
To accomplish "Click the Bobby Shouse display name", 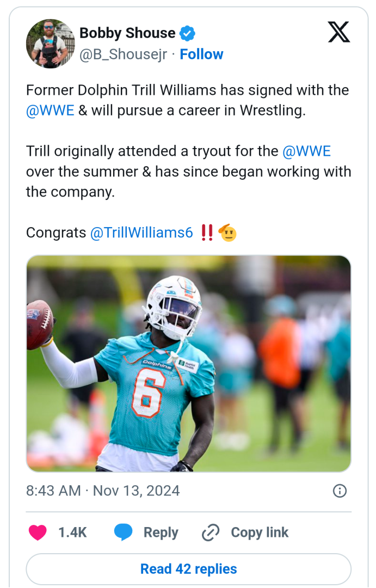I will click(x=127, y=33).
